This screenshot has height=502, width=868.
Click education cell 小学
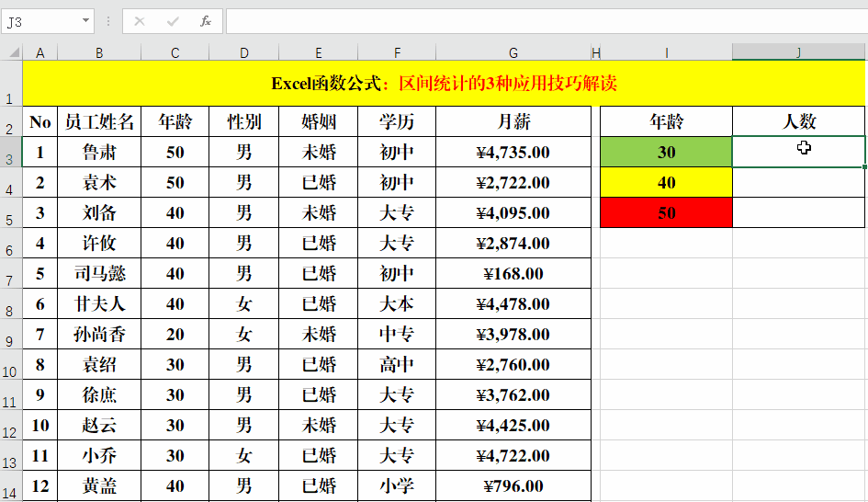[397, 486]
